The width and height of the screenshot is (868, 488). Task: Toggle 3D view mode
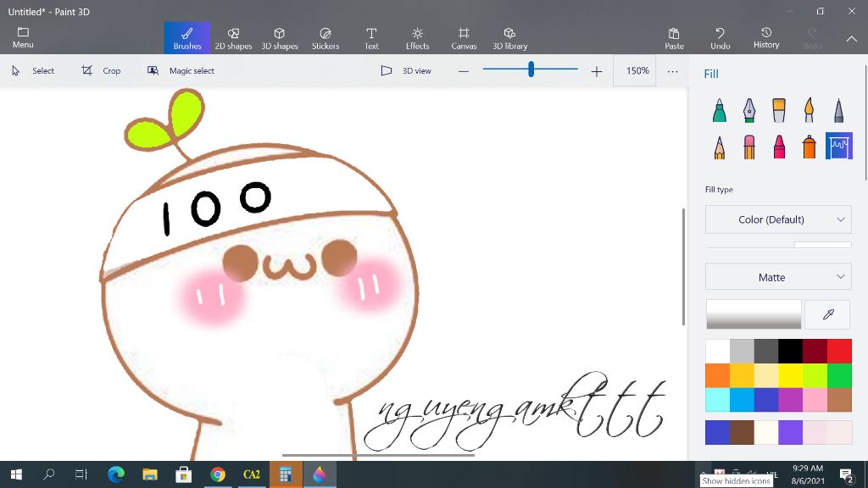[x=406, y=71]
